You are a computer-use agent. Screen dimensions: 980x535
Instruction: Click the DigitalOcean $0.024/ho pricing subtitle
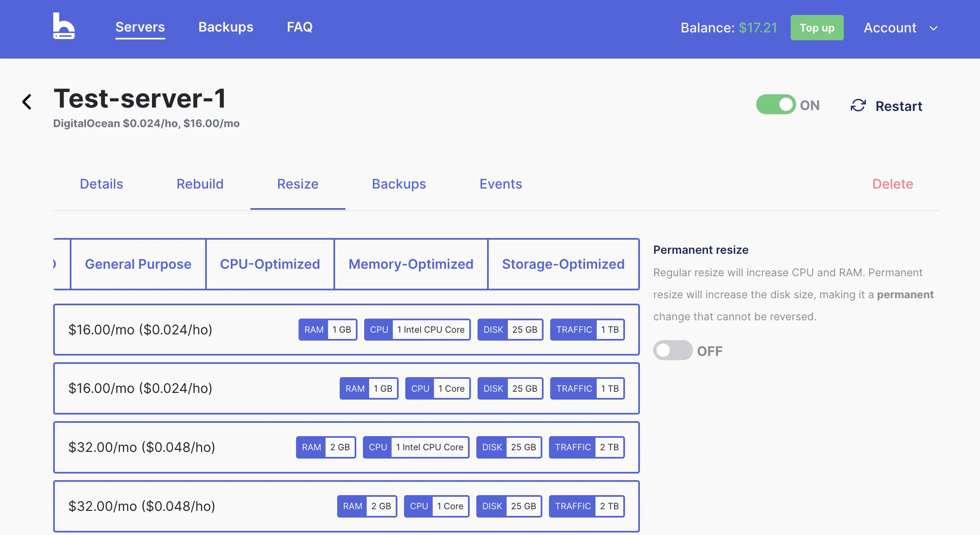[x=146, y=123]
